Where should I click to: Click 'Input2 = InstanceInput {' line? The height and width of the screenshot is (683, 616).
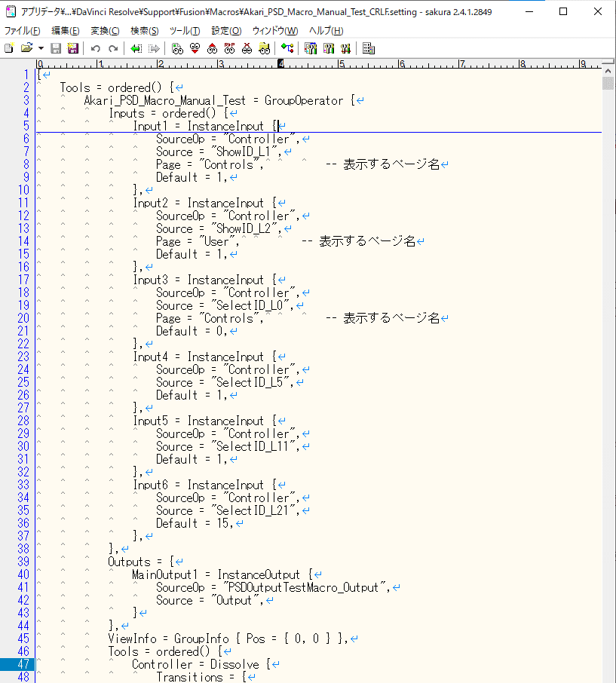(205, 203)
